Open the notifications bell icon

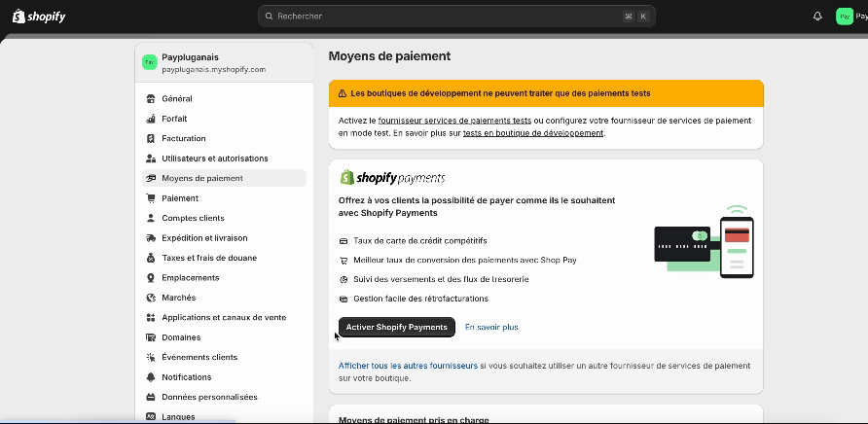[817, 17]
